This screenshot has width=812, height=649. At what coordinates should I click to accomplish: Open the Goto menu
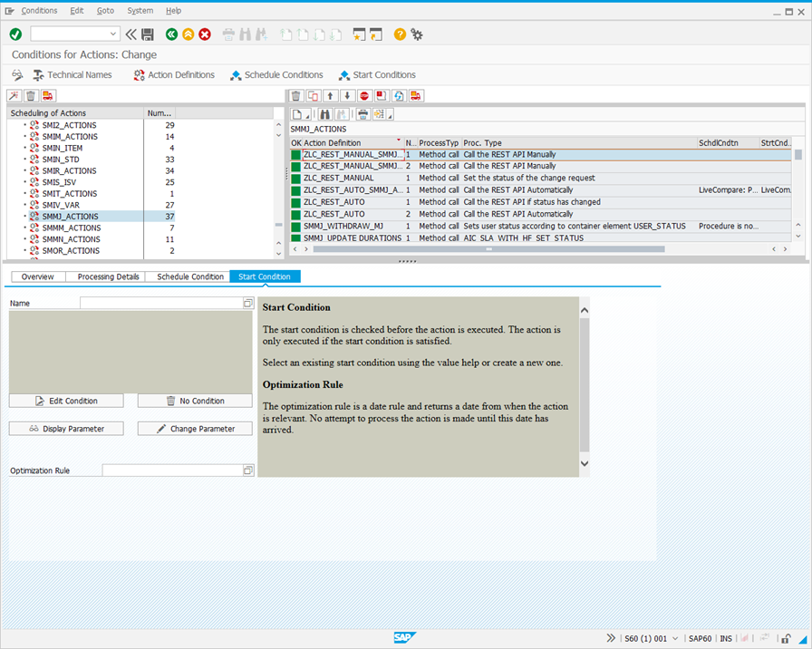coord(105,11)
